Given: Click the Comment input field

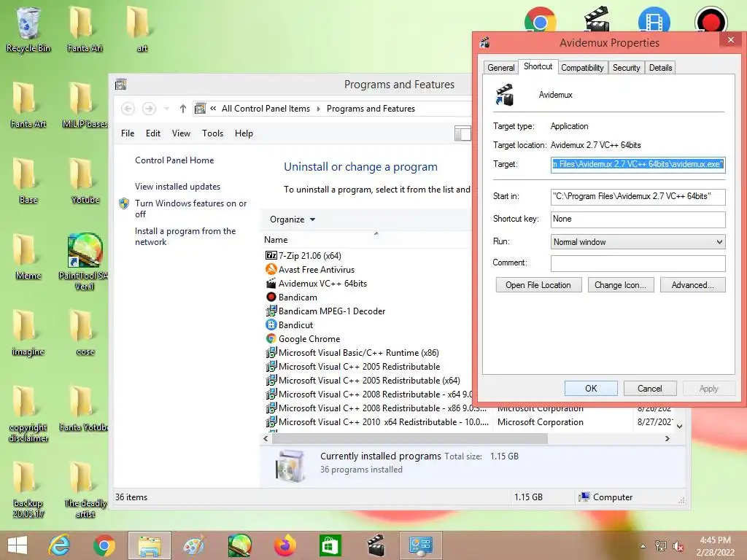Looking at the screenshot, I should pyautogui.click(x=638, y=262).
